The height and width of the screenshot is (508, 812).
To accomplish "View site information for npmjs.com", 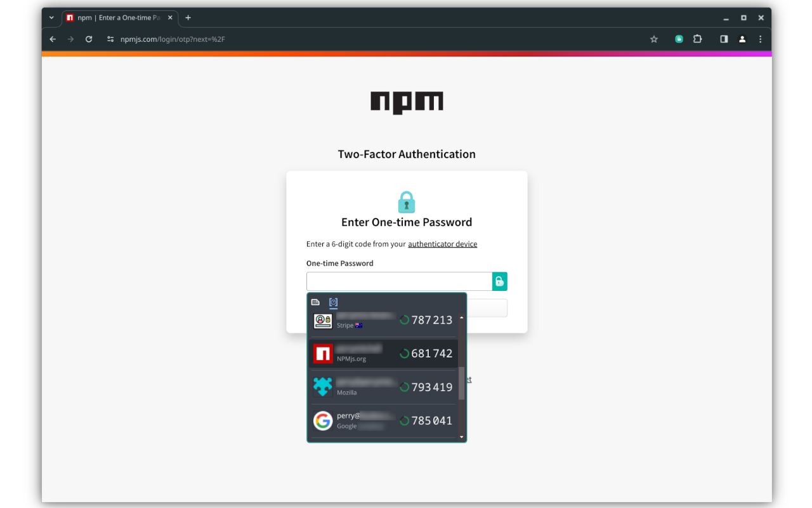I will [x=110, y=39].
